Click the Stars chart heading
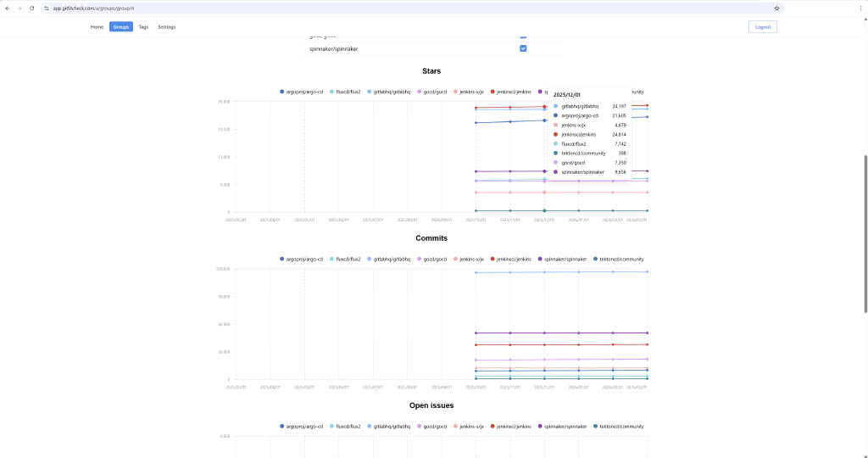Viewport: 868px width, 458px height. point(431,71)
